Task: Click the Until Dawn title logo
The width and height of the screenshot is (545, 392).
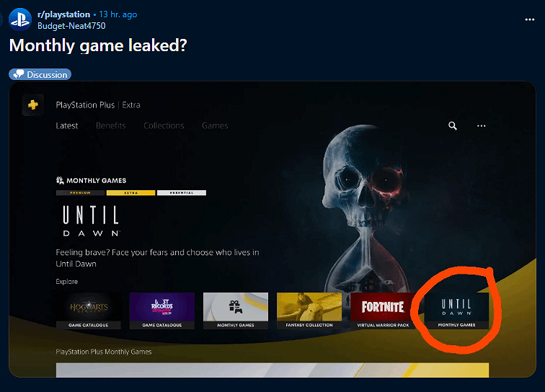Action: pyautogui.click(x=90, y=220)
